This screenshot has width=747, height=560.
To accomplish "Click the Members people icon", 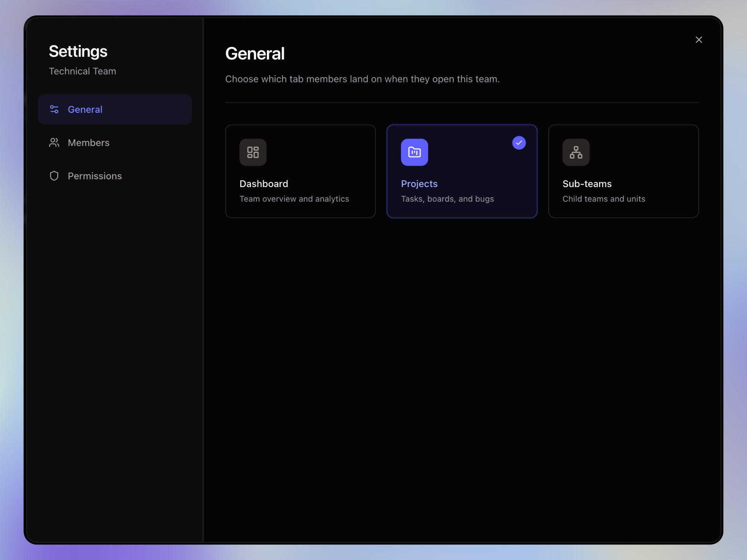I will tap(54, 143).
